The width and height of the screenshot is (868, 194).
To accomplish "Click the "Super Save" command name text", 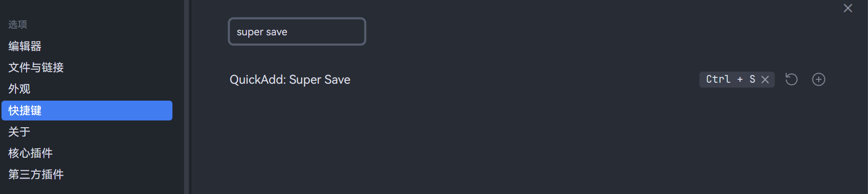I will pyautogui.click(x=320, y=80).
